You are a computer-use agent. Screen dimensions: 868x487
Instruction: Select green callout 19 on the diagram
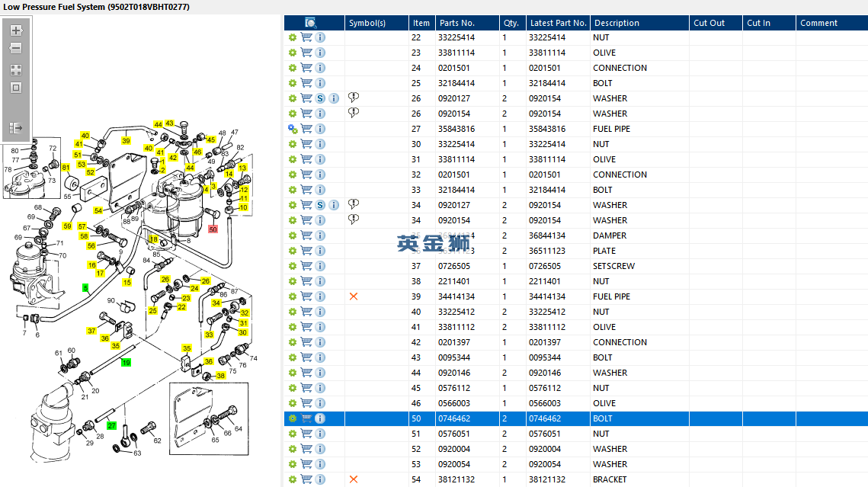[127, 363]
